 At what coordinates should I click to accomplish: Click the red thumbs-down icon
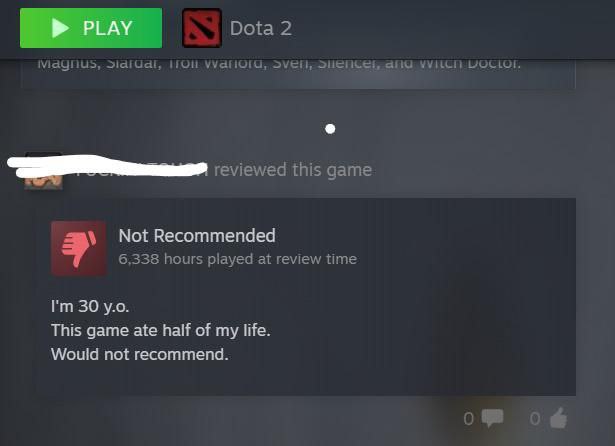tap(79, 249)
